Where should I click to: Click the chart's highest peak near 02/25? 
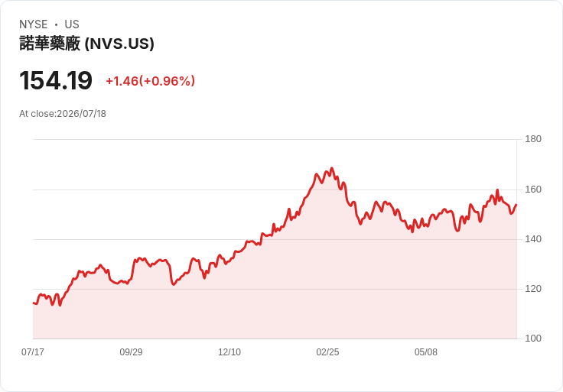pyautogui.click(x=332, y=168)
